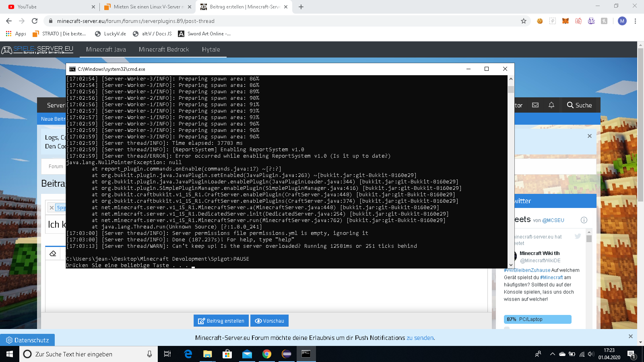Click the cookie extension icon
644x362 pixels.
(540, 21)
